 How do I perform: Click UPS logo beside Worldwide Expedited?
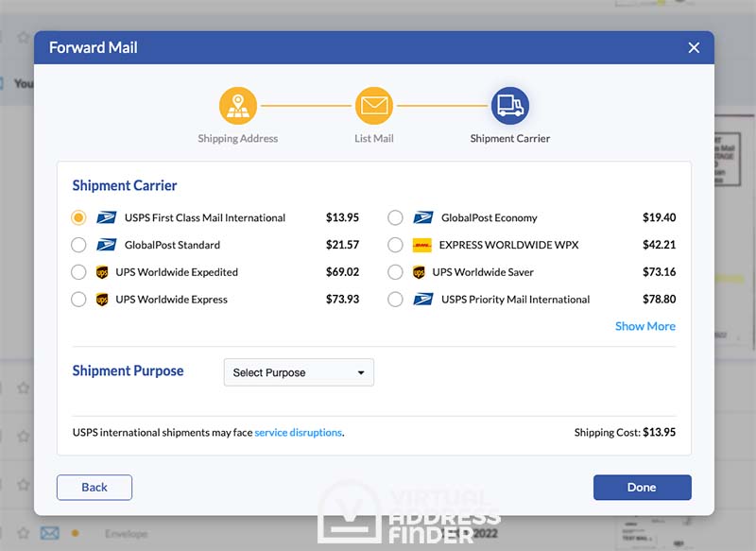[102, 272]
